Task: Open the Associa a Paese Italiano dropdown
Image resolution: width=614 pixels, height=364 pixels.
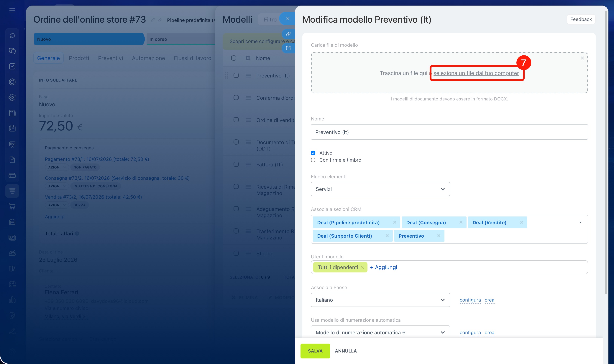Action: tap(380, 300)
